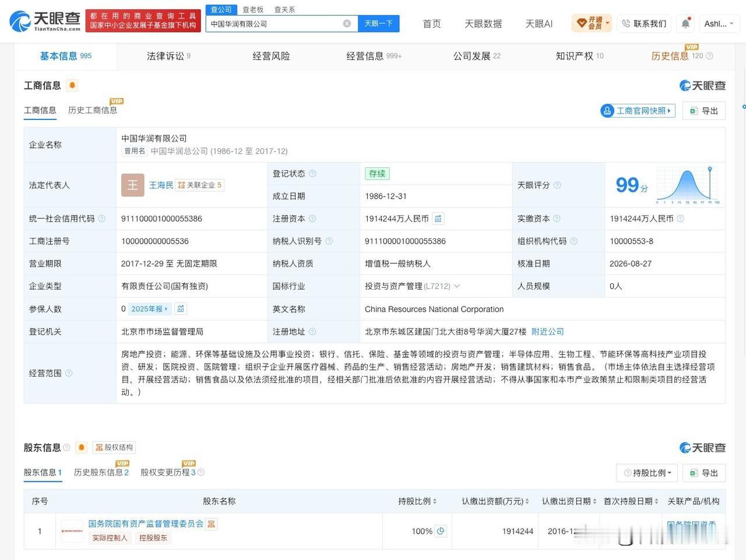
Task: Clear the search box with the X icon
Action: (347, 24)
